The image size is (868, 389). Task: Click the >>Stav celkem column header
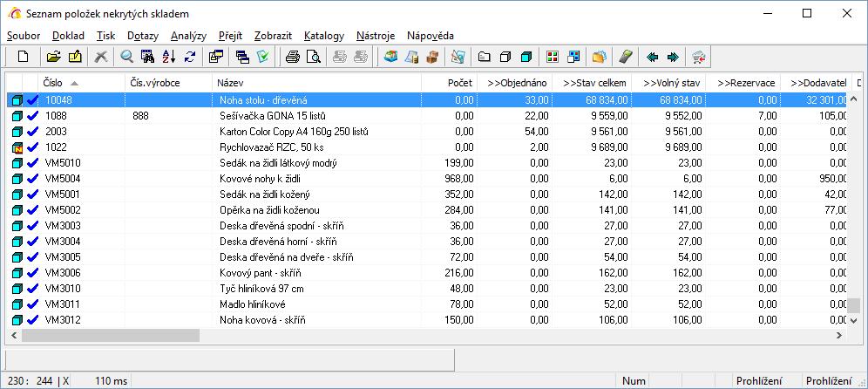tap(593, 83)
